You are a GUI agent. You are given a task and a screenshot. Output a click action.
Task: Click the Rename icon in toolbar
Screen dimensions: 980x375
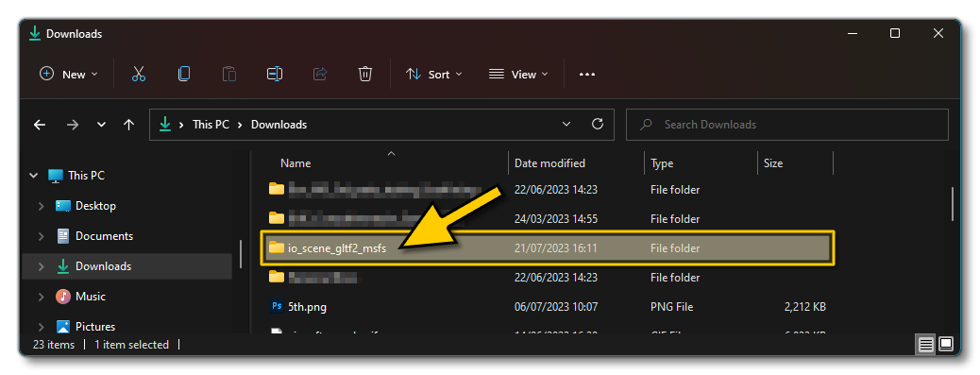tap(275, 74)
